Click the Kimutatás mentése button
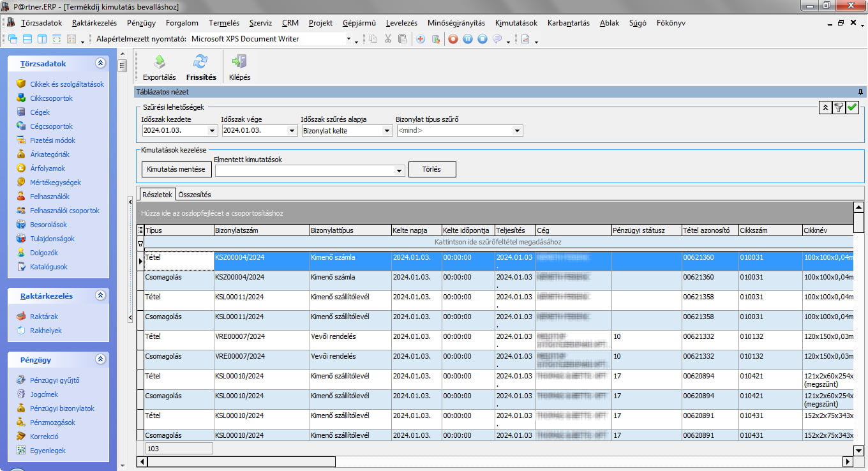Screen dimensions: 868x471 click(x=176, y=170)
